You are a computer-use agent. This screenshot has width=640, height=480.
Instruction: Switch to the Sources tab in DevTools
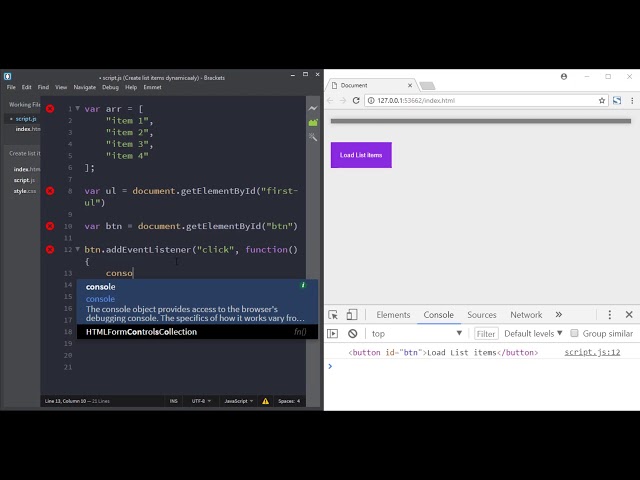[482, 315]
